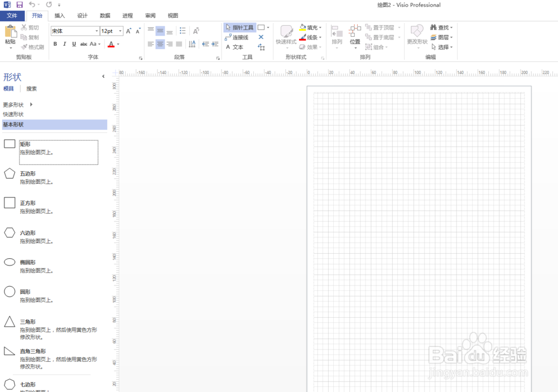558x392 pixels.
Task: Open font color dropdown arrow
Action: click(x=118, y=44)
